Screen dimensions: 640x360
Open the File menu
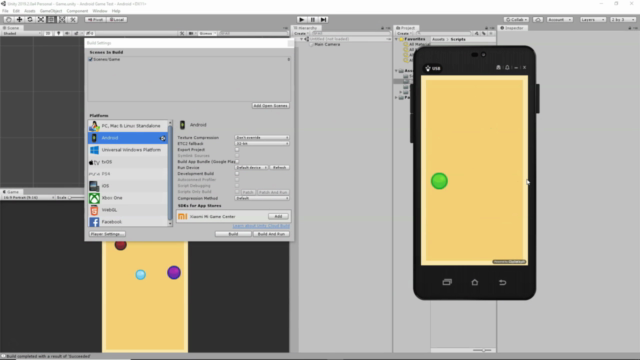[5, 11]
